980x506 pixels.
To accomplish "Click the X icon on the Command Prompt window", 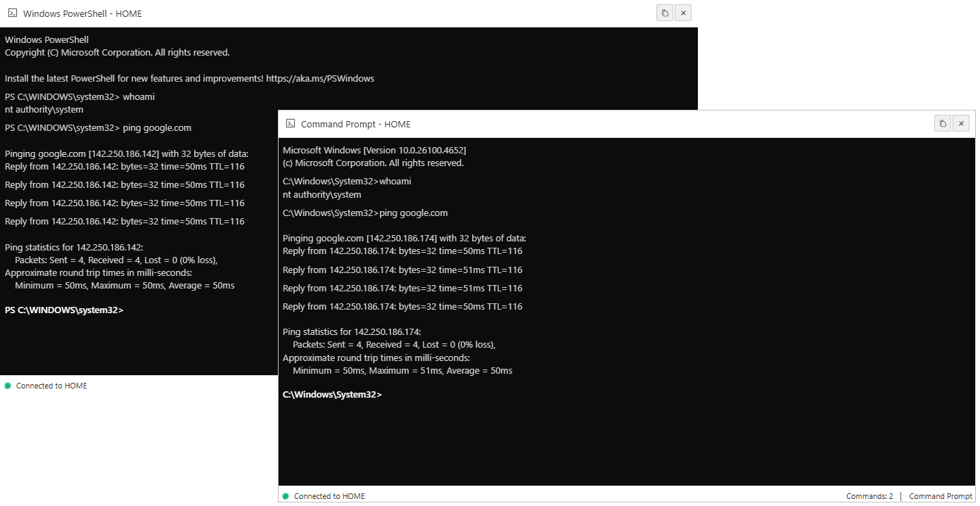I will (961, 123).
